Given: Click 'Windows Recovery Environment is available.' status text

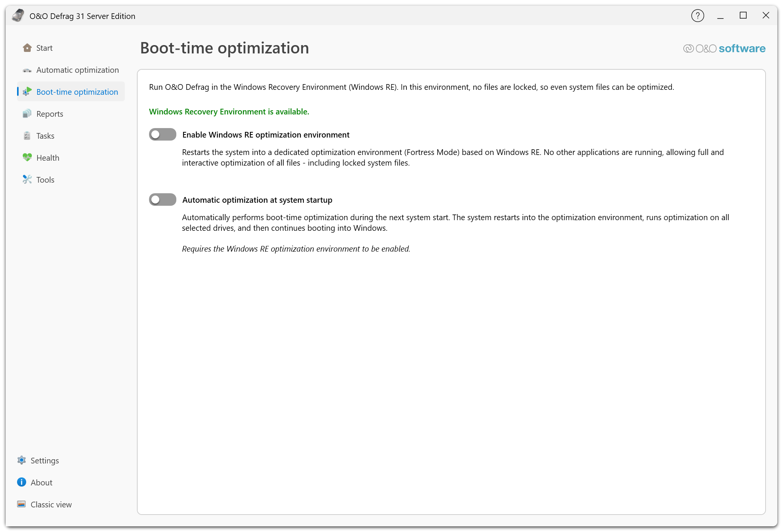Looking at the screenshot, I should point(229,112).
